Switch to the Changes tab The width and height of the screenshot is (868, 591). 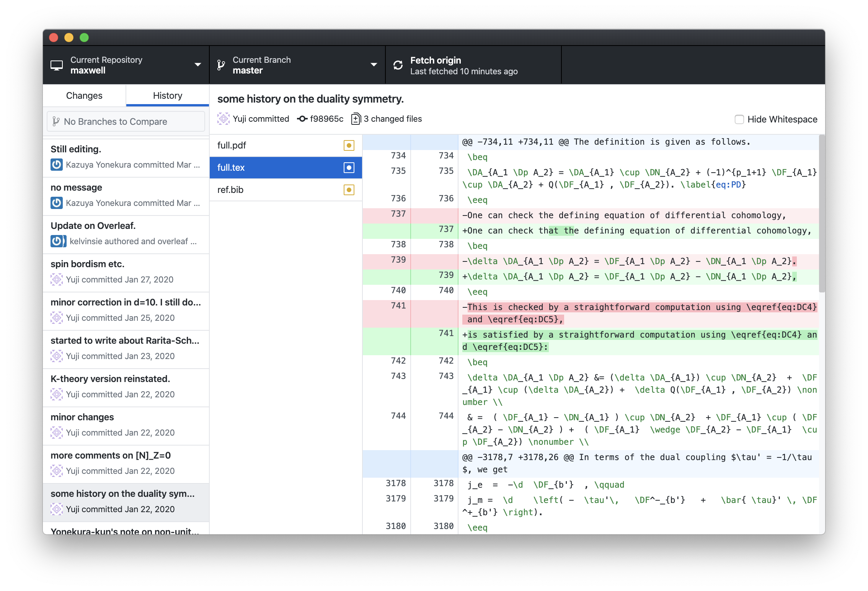(x=84, y=96)
